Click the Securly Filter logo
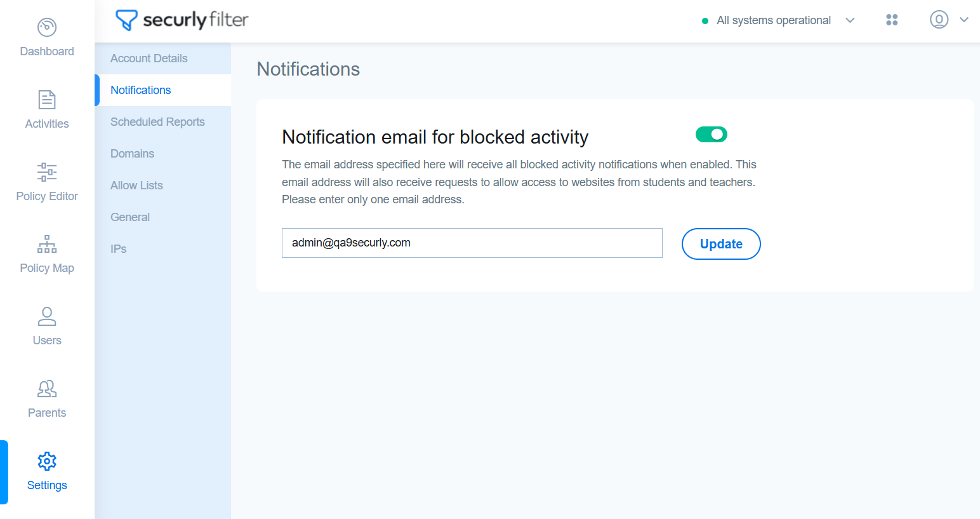 tap(182, 20)
